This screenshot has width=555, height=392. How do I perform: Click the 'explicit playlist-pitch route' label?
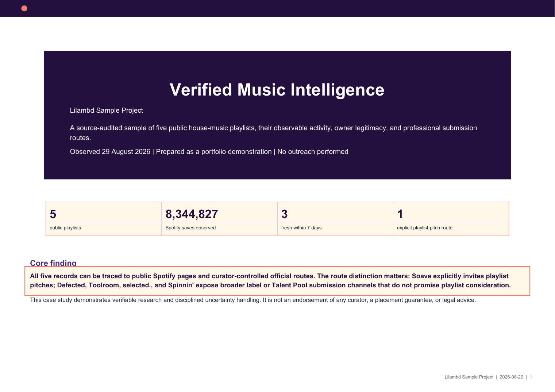pyautogui.click(x=425, y=228)
